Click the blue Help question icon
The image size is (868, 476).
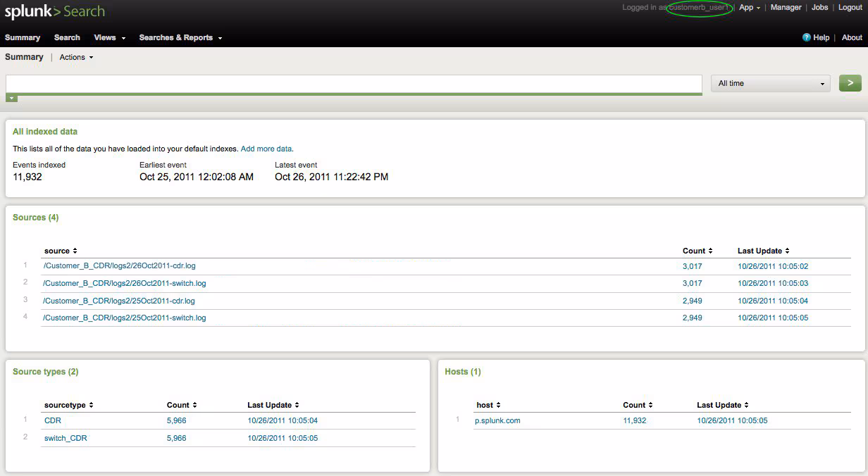point(807,37)
